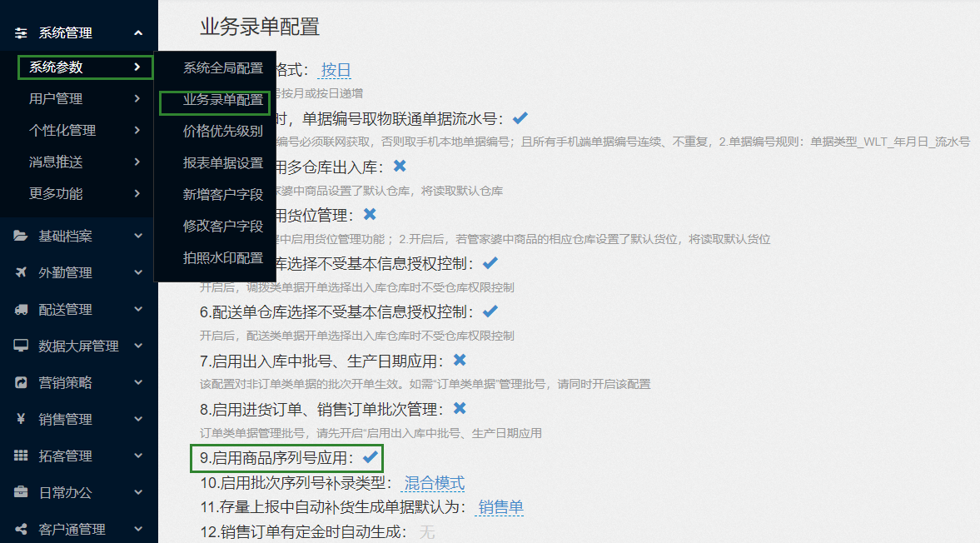Expand 配送管理 with its down chevron
The image size is (980, 543).
[138, 309]
